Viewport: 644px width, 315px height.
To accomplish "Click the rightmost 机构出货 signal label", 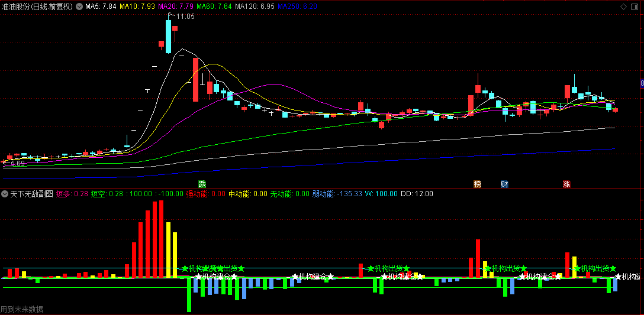I will [595, 269].
